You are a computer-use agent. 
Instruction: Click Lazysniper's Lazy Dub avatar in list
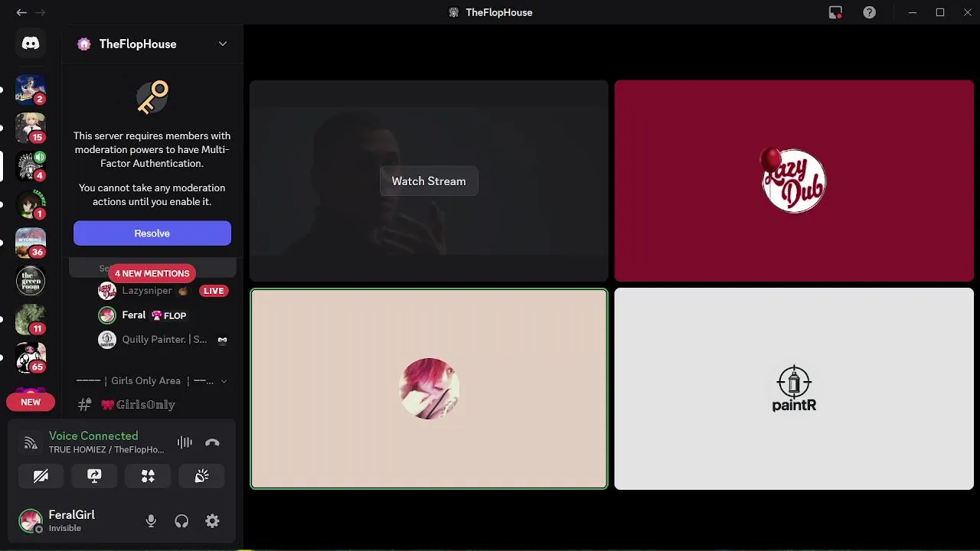(x=107, y=291)
